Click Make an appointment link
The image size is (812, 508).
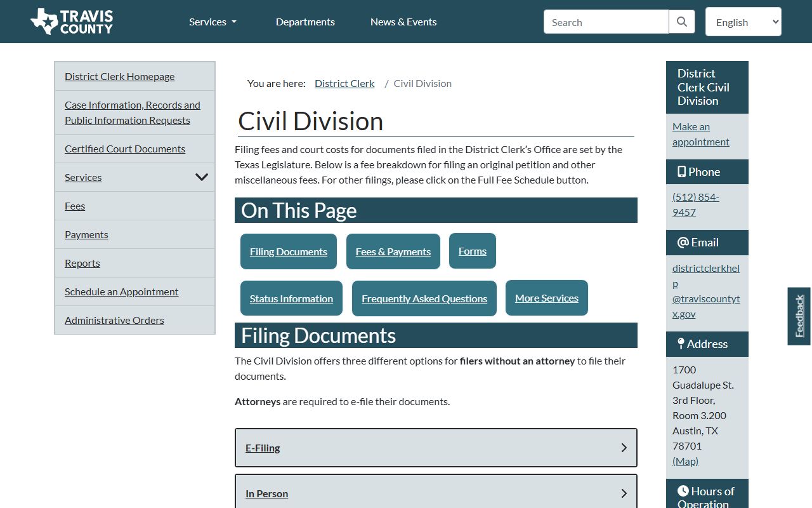click(701, 134)
